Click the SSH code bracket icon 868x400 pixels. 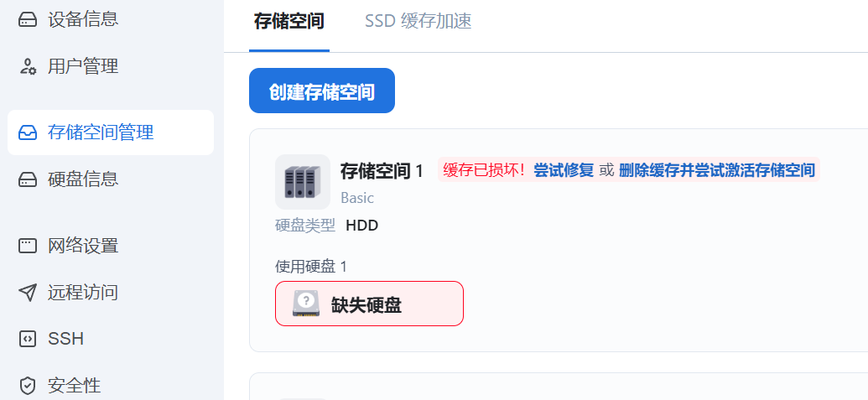point(28,340)
